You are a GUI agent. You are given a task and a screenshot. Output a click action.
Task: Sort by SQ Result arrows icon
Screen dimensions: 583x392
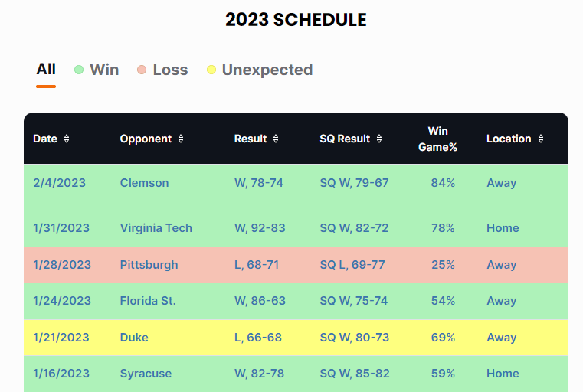pos(379,139)
